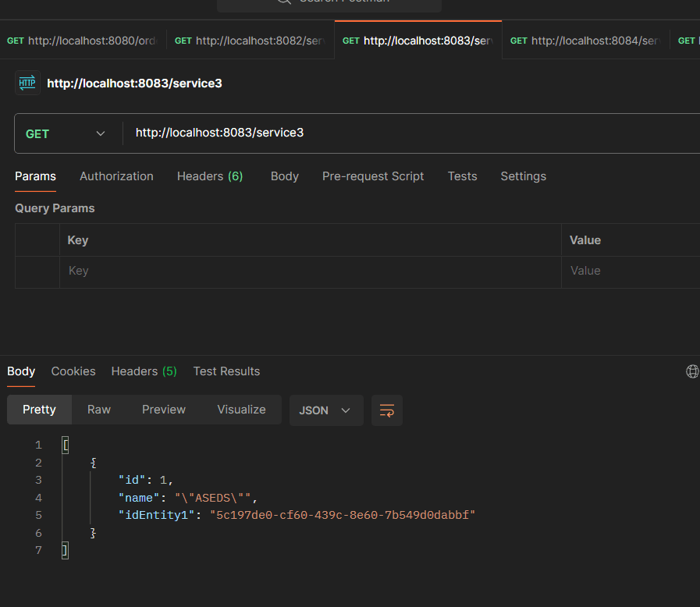Image resolution: width=700 pixels, height=607 pixels.
Task: View the Test Results tab
Action: click(226, 371)
